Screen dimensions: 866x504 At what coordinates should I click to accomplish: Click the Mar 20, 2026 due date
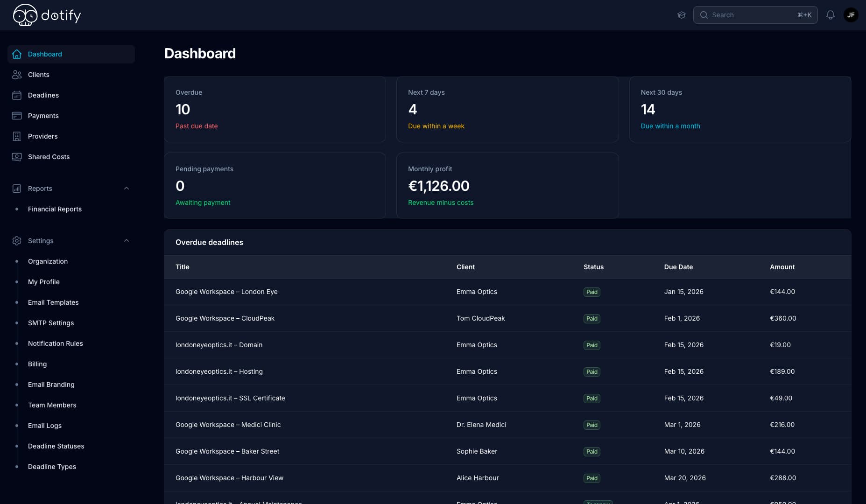tap(685, 478)
